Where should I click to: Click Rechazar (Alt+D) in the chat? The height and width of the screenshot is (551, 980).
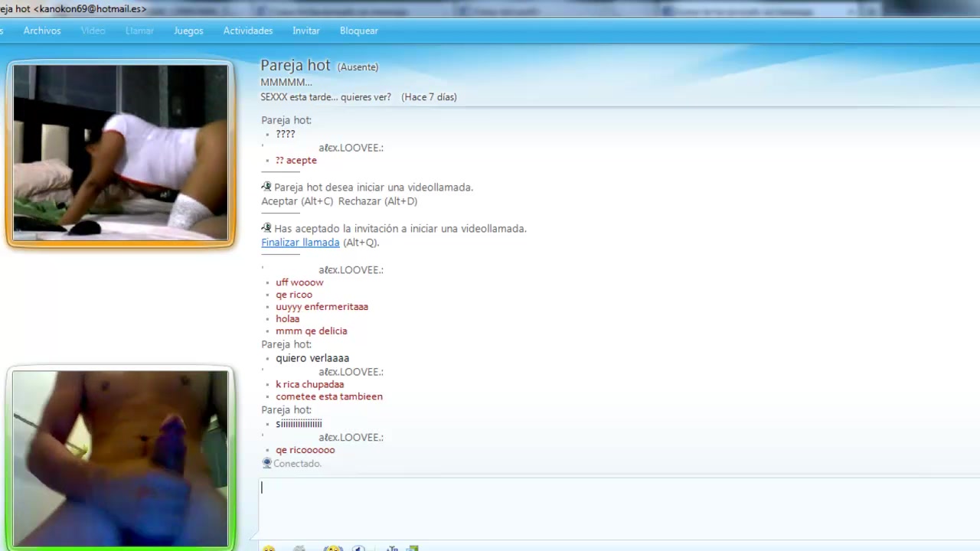377,201
